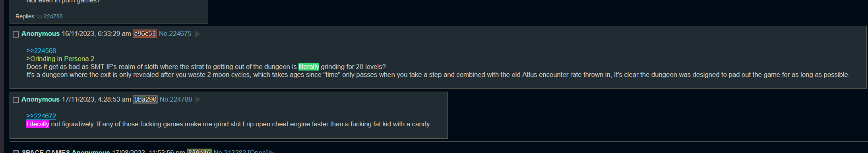Click post number No.213283

coord(230,151)
